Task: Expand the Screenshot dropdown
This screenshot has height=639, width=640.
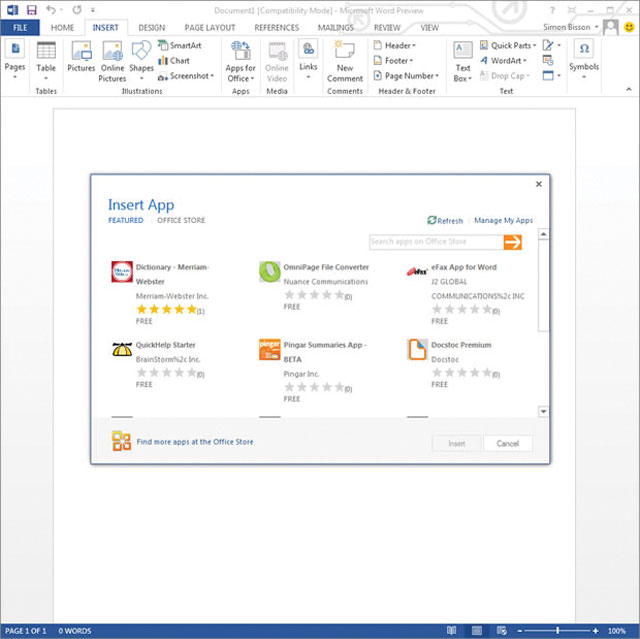Action: tap(212, 76)
